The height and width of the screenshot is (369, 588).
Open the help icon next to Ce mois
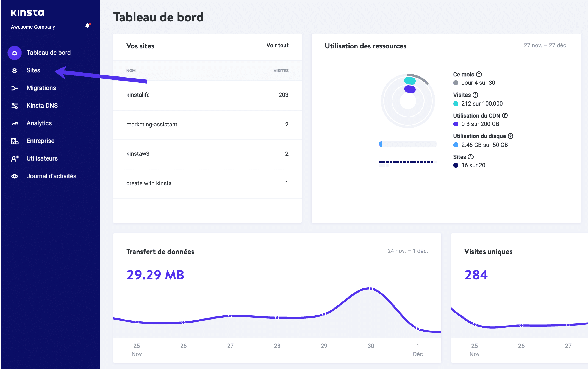coord(479,74)
